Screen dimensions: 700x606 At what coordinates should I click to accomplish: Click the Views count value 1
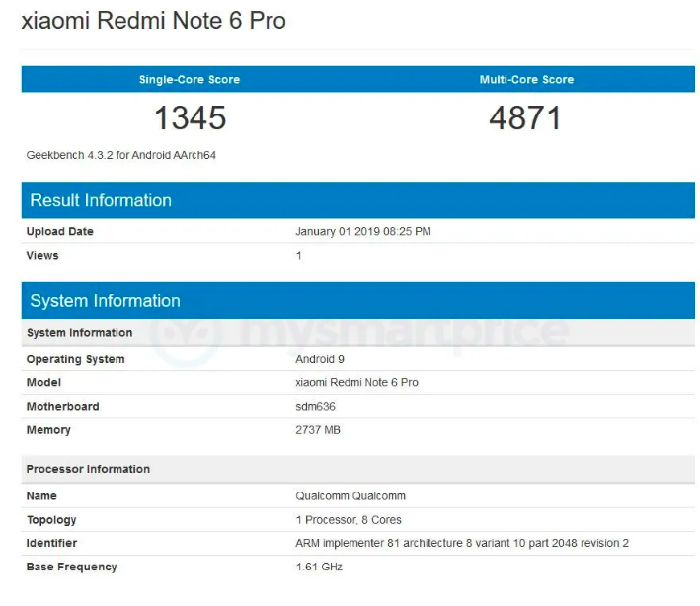pyautogui.click(x=299, y=256)
